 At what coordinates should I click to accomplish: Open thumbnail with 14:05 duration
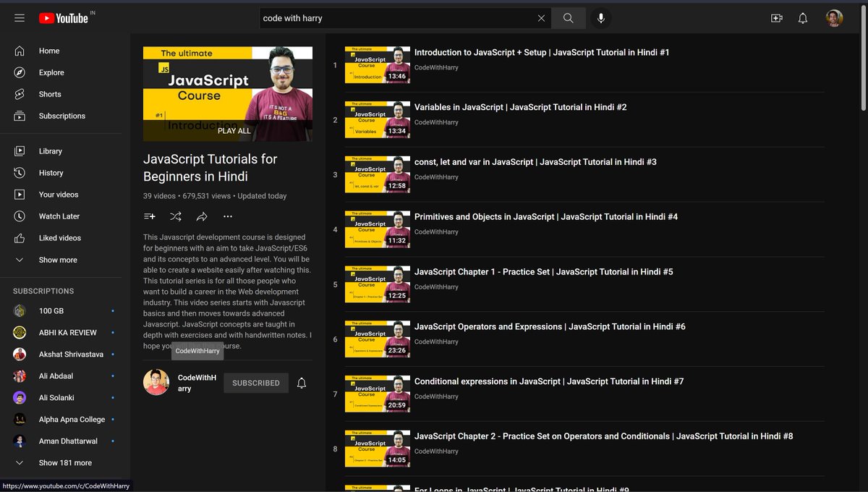pos(378,449)
